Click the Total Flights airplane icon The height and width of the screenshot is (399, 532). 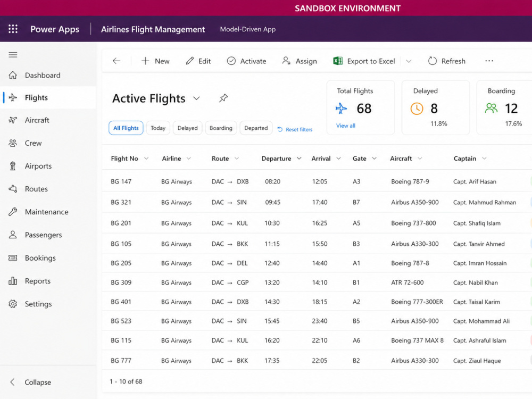click(342, 109)
